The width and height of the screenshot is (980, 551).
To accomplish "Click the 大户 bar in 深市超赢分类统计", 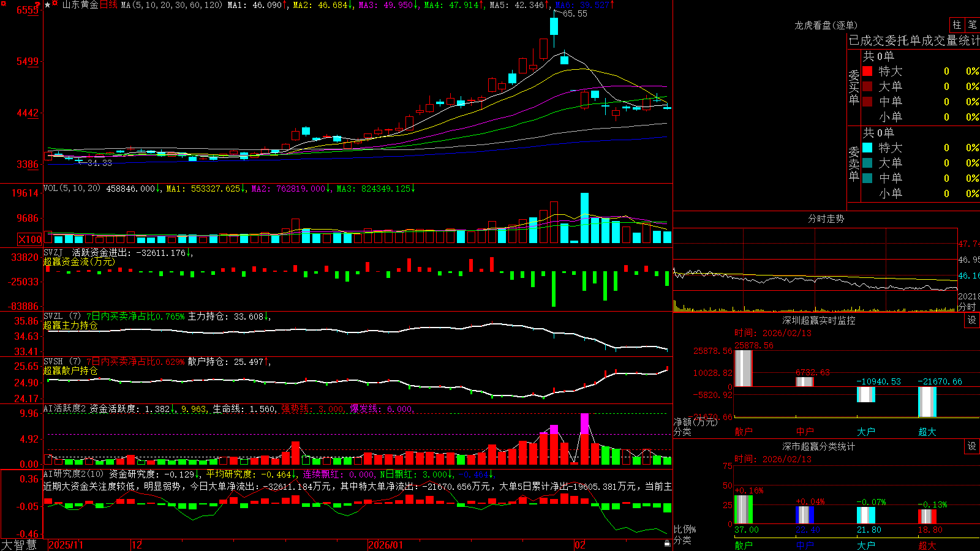I will (x=866, y=515).
